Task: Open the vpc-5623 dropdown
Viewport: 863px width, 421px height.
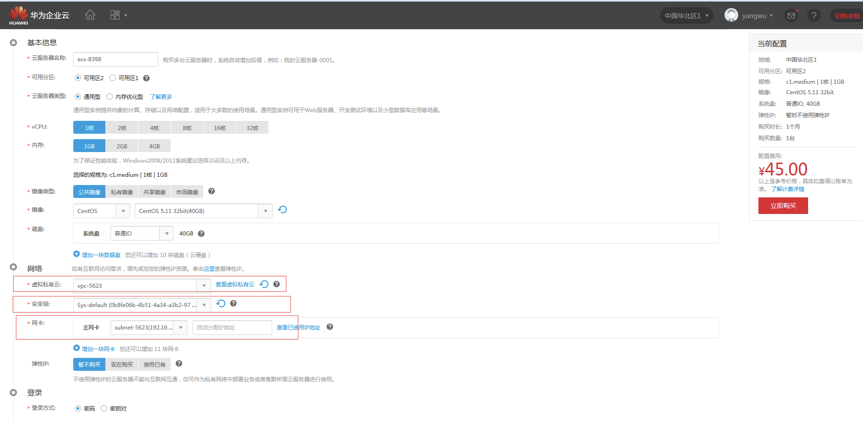Action: [x=203, y=285]
